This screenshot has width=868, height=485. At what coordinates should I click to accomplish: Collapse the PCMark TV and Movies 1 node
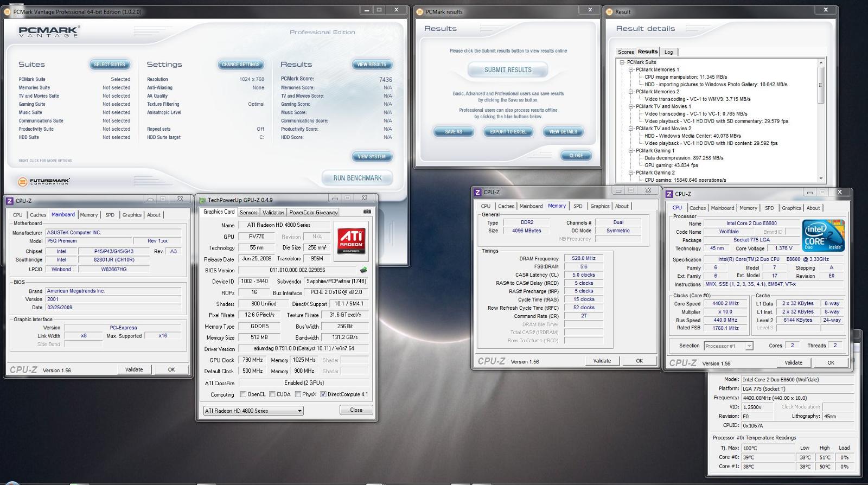pos(631,106)
